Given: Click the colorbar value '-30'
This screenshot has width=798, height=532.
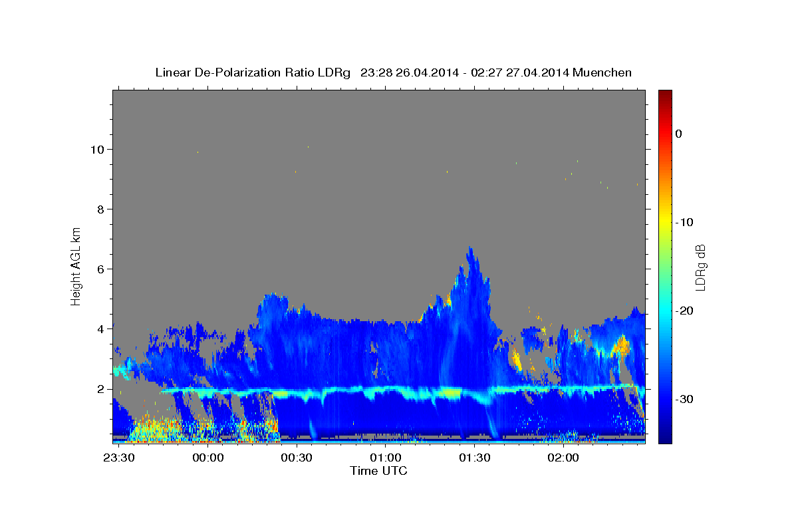Looking at the screenshot, I should point(685,399).
